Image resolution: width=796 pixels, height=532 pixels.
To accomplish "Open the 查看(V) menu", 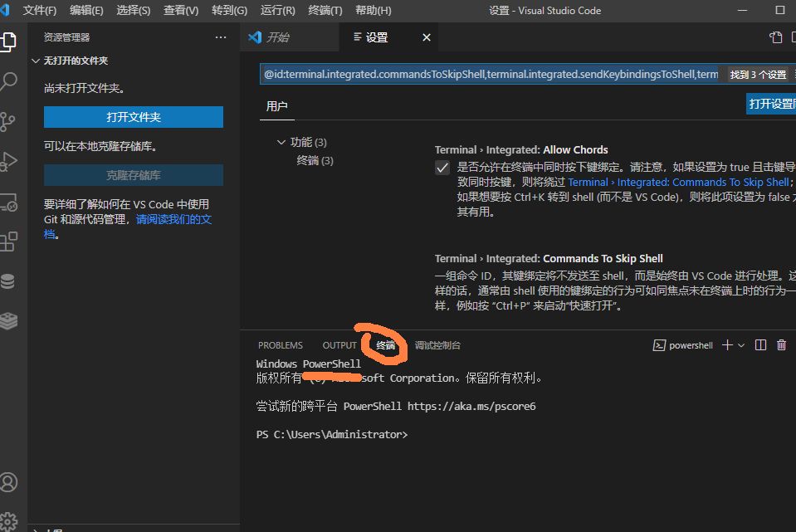I will [x=181, y=10].
